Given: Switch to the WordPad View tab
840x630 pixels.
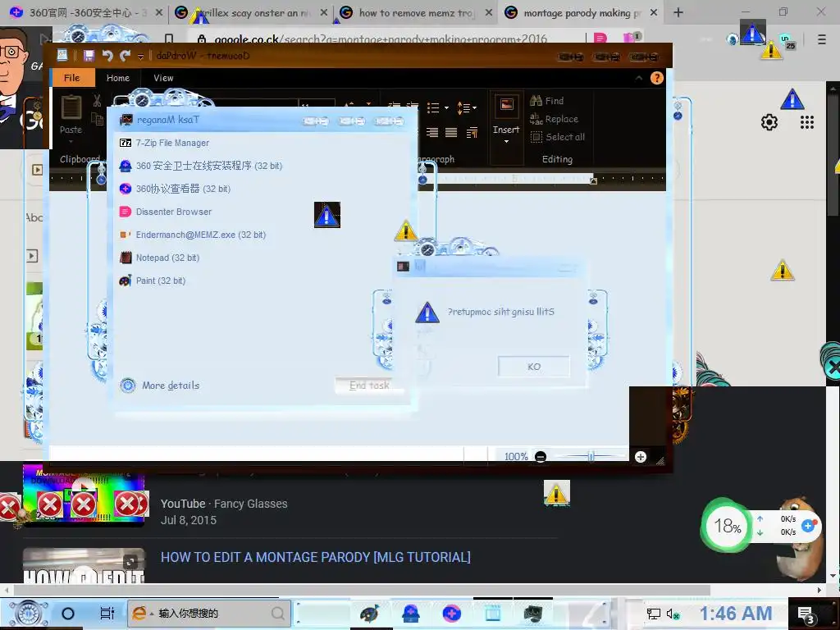Looking at the screenshot, I should pyautogui.click(x=163, y=78).
